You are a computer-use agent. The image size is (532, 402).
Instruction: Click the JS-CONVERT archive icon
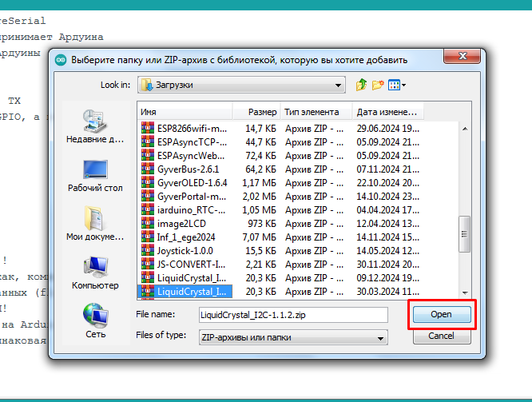click(x=148, y=265)
